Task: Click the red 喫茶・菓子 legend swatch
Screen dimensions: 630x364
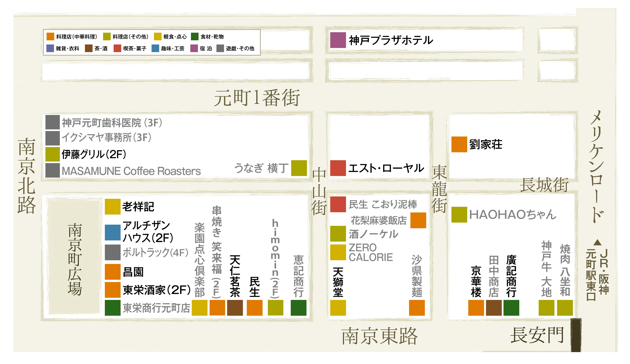Action: coord(117,48)
